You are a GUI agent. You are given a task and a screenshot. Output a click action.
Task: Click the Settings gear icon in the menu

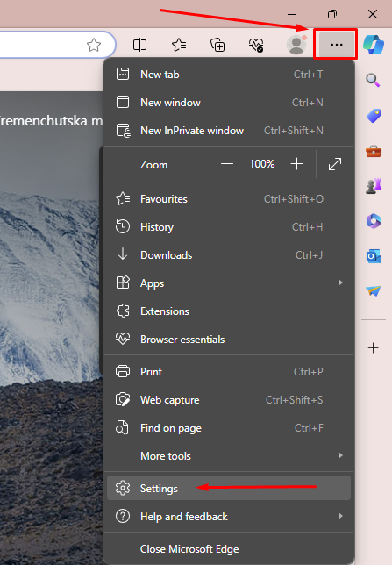click(123, 488)
